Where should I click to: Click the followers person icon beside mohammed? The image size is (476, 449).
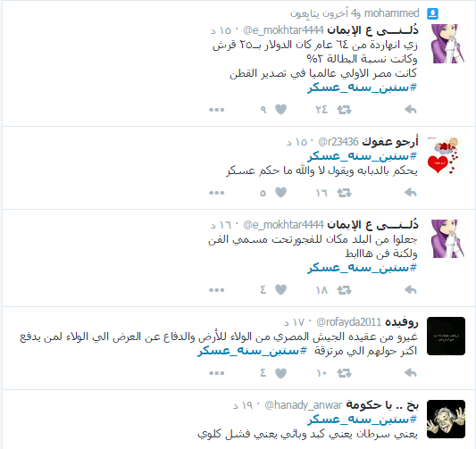point(432,13)
